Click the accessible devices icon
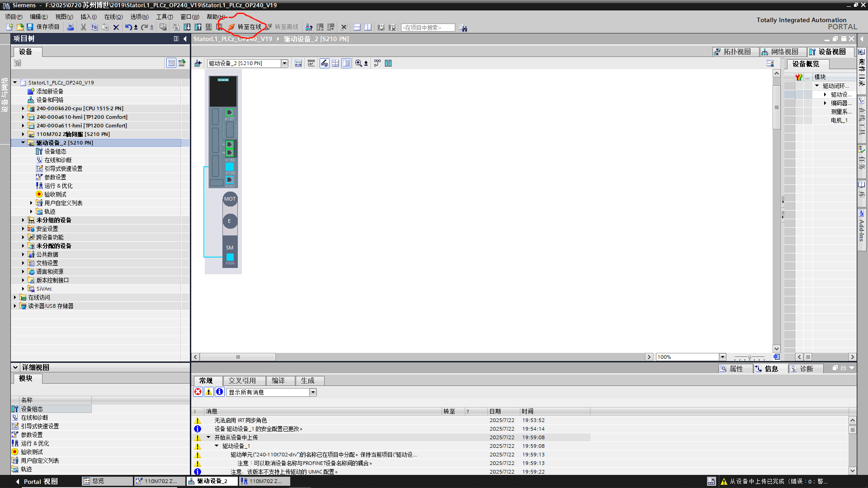 309,27
